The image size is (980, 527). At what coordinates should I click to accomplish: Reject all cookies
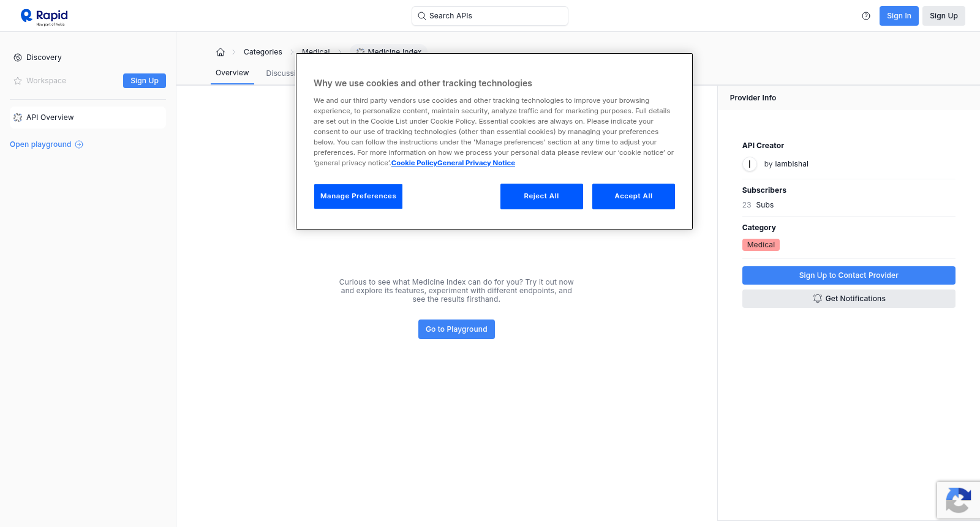click(x=541, y=196)
